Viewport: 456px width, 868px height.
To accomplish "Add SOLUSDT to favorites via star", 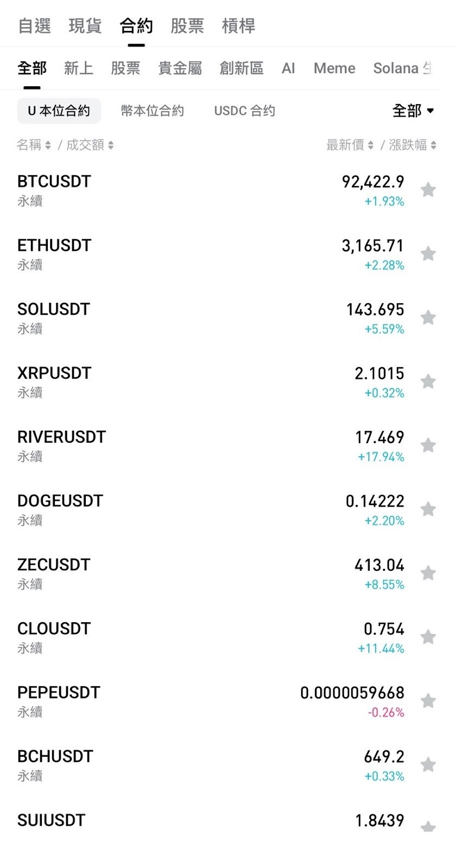I will (428, 317).
